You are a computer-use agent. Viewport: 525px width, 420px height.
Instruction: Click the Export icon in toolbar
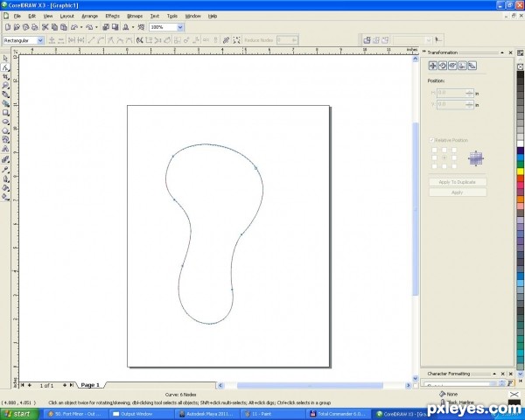pyautogui.click(x=115, y=27)
